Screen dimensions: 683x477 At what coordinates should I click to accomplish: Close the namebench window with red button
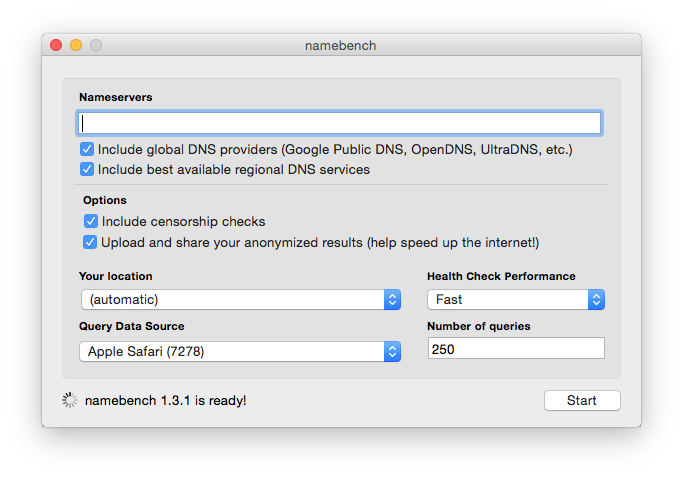(56, 45)
